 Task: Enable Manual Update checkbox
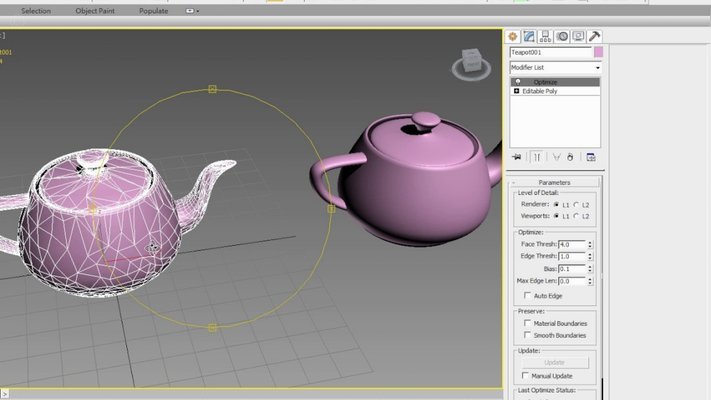coord(525,376)
